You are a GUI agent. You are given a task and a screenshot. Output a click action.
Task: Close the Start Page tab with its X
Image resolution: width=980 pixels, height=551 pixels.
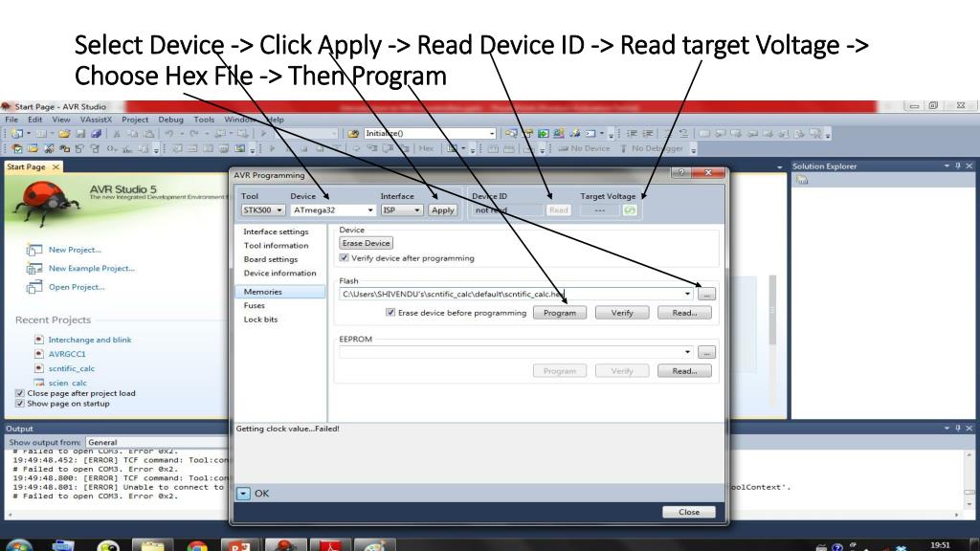pyautogui.click(x=56, y=166)
